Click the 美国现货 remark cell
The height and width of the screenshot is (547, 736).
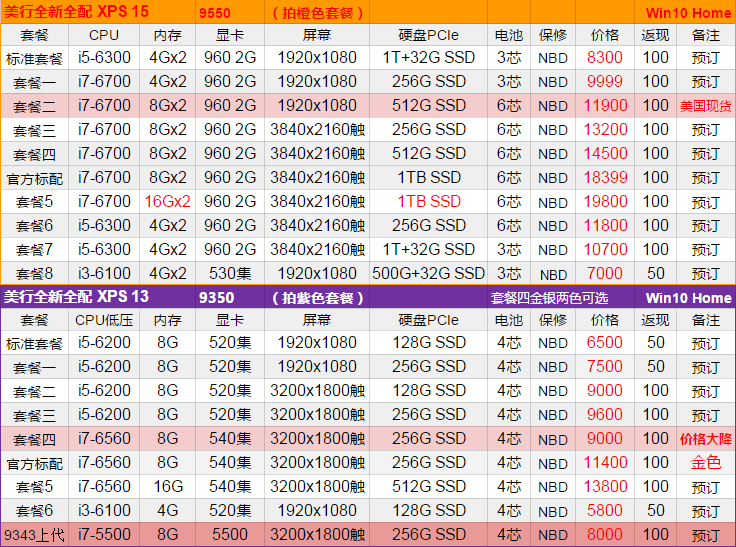pyautogui.click(x=705, y=106)
